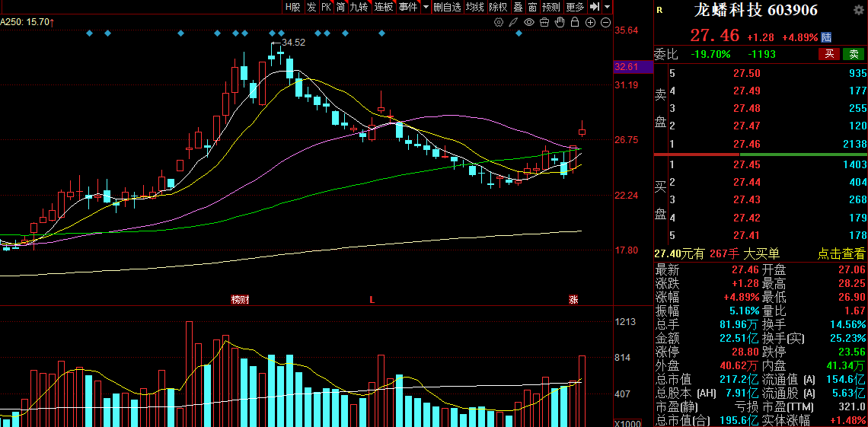Click buy level 3 price 27.43
The width and height of the screenshot is (868, 427).
click(x=748, y=199)
